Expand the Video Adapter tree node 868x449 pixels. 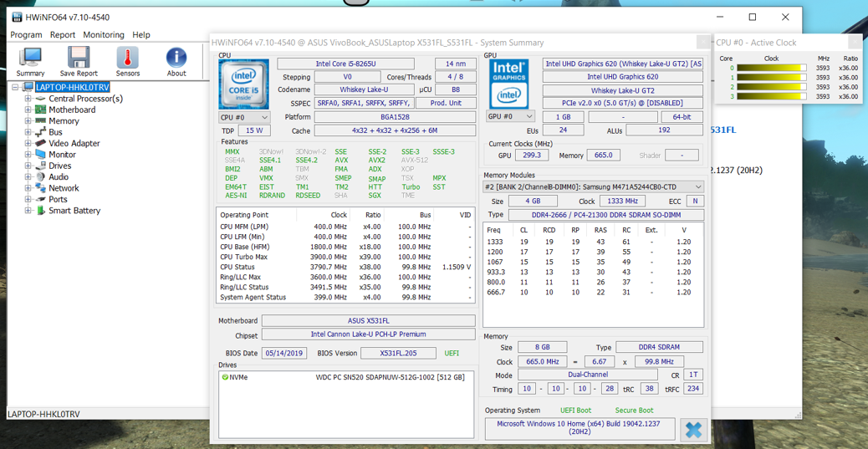pos(28,143)
